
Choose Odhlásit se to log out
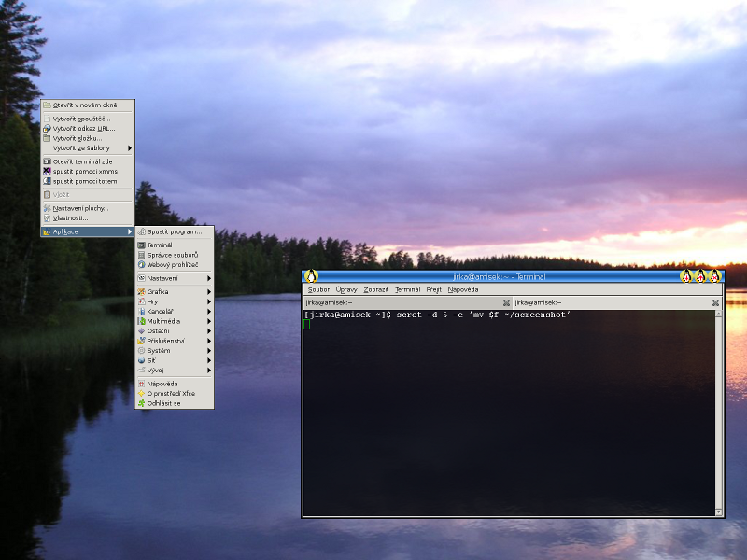pyautogui.click(x=164, y=403)
